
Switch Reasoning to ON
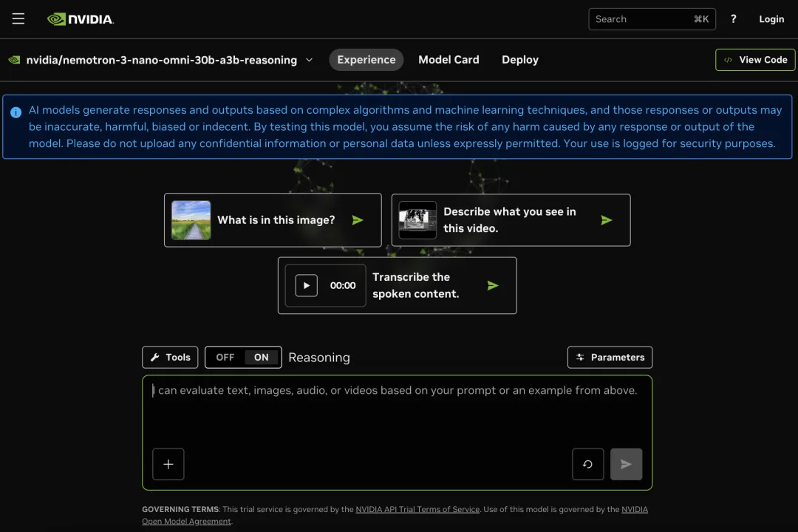[x=262, y=358]
